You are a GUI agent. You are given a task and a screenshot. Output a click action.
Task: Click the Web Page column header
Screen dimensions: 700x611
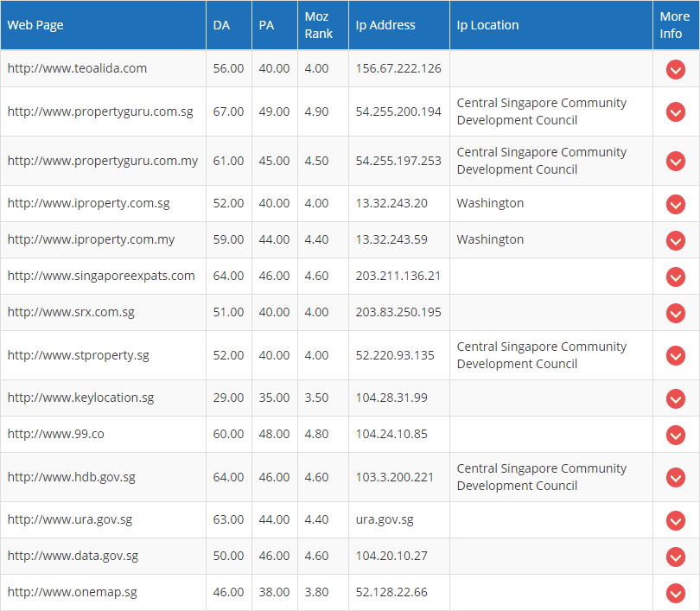(x=103, y=25)
